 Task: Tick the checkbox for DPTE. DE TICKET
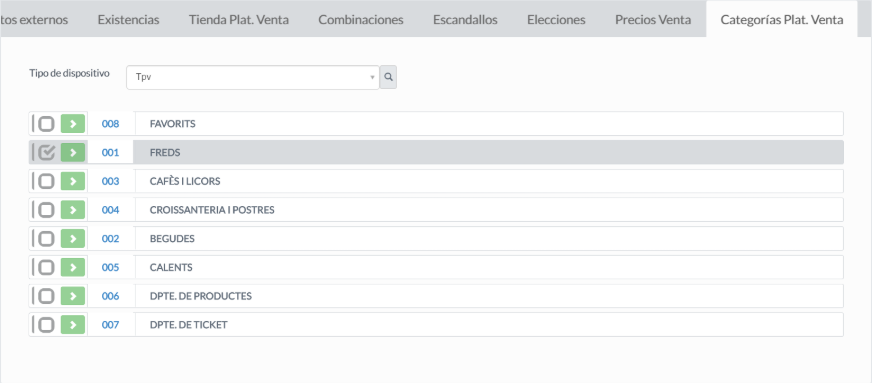click(46, 325)
